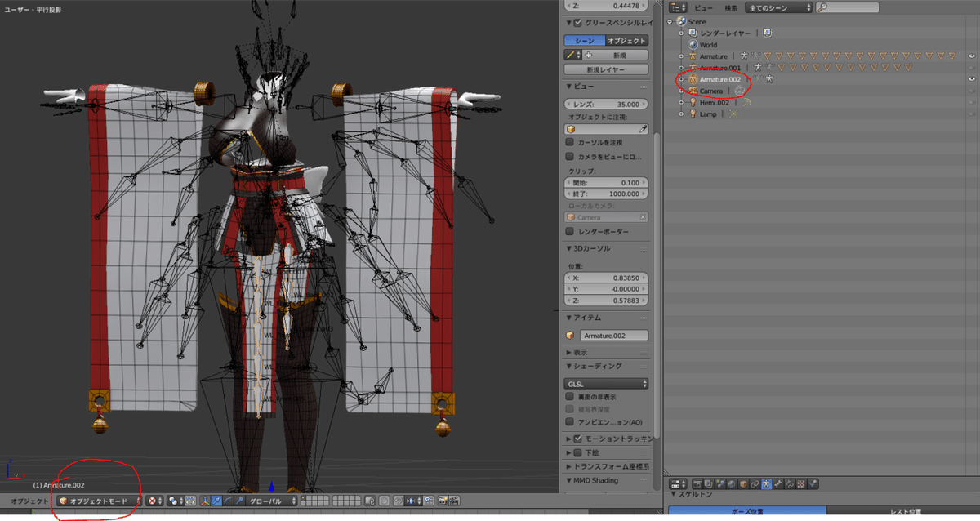
Task: Expand the Lamp item in outliner
Action: [682, 114]
